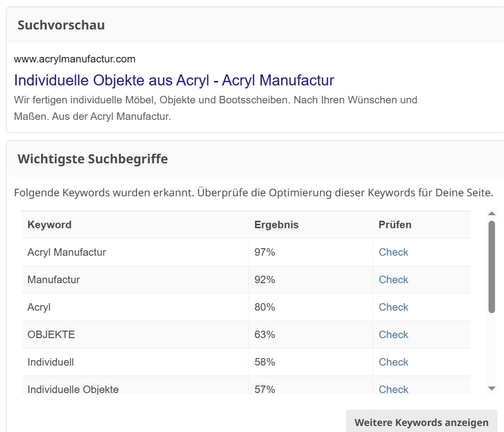504x432 pixels.
Task: Select the 80% result value
Action: [264, 307]
